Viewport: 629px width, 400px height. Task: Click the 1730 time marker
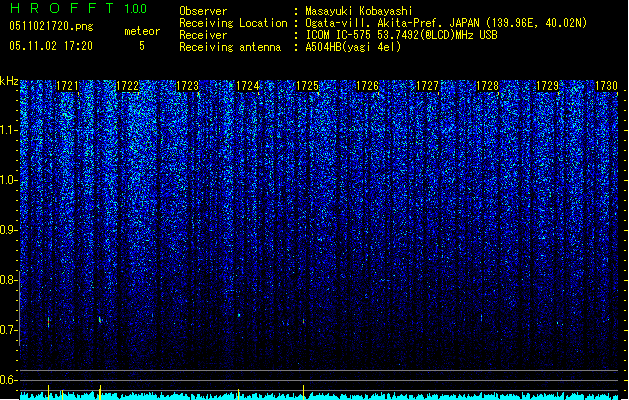(607, 86)
